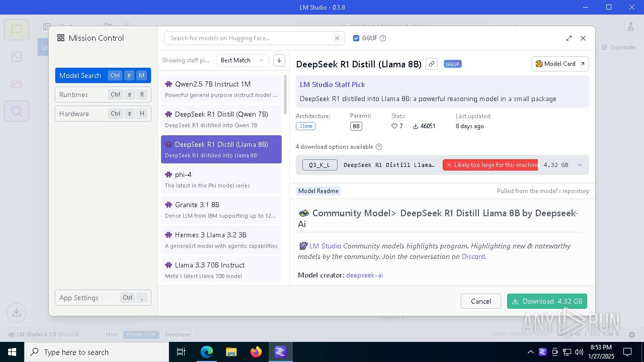The height and width of the screenshot is (362, 644).
Task: Open the Model Search tab
Action: [103, 75]
